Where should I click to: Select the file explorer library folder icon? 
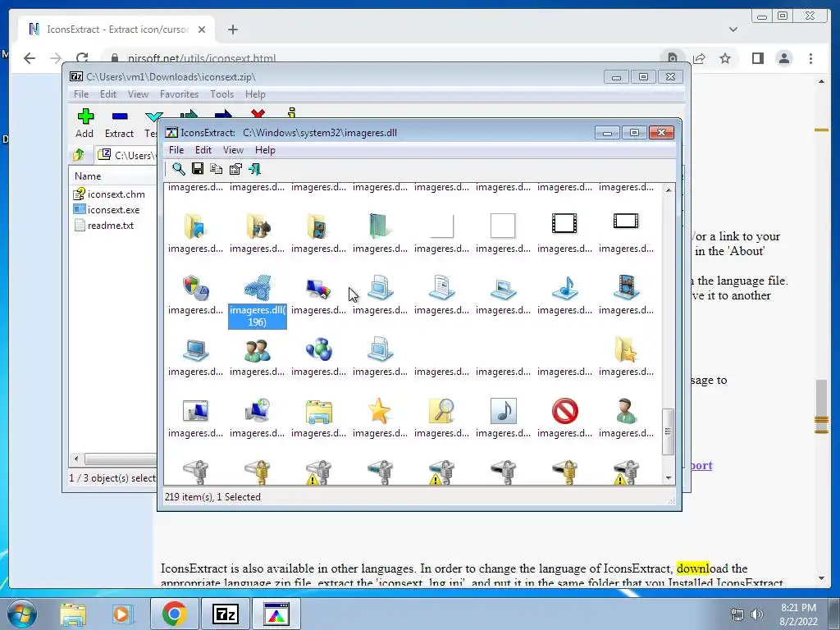(x=318, y=411)
